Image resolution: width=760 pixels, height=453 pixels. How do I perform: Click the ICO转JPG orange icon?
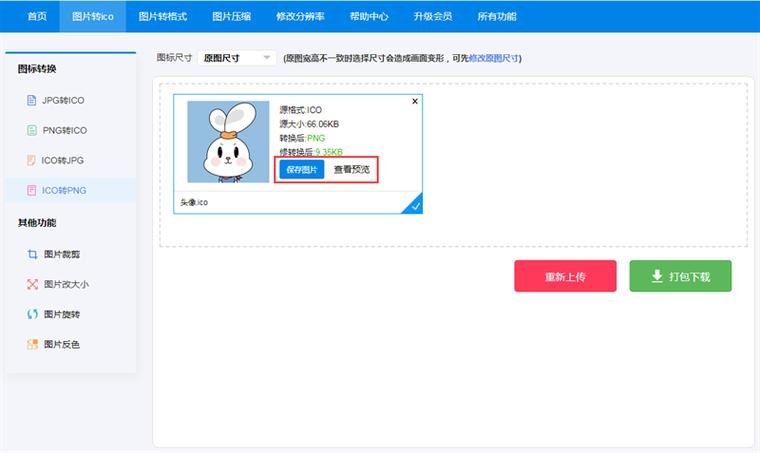(x=32, y=160)
